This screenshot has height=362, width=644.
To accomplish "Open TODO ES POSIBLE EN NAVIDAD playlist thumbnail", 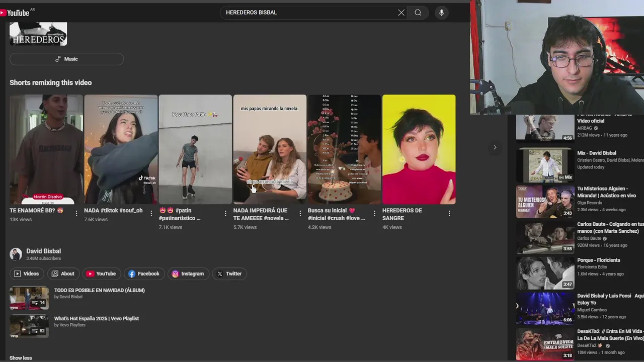I will [x=29, y=298].
